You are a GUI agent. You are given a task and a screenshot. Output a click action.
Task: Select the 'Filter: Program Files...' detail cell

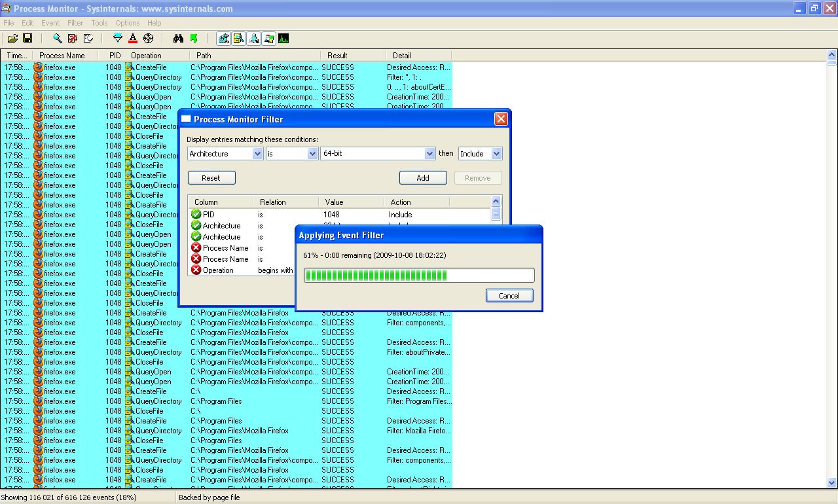tap(419, 401)
